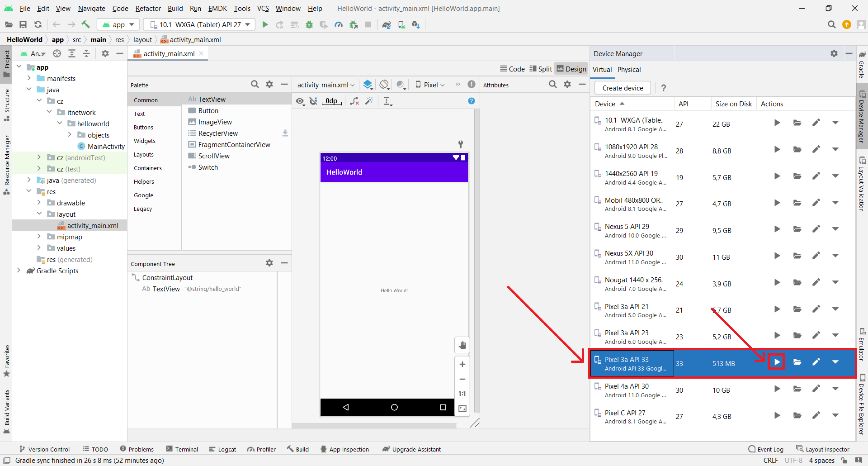
Task: Toggle autoconnection to parent magnet
Action: pyautogui.click(x=313, y=101)
